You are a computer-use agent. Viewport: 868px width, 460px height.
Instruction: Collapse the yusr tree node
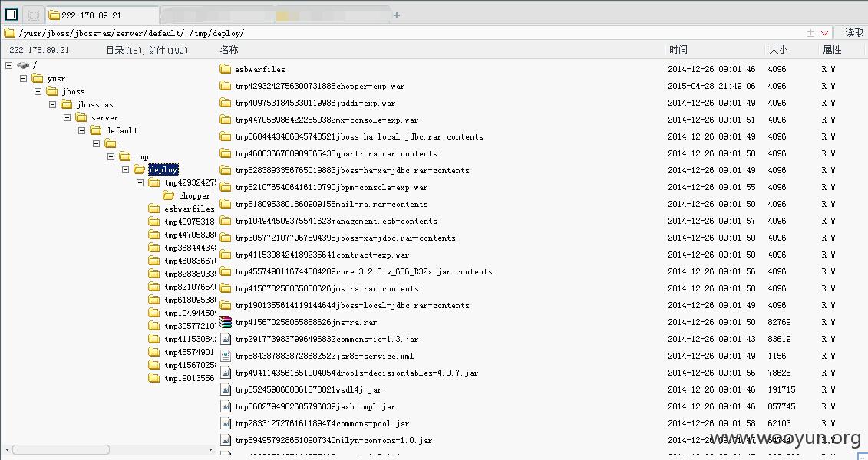[23, 78]
